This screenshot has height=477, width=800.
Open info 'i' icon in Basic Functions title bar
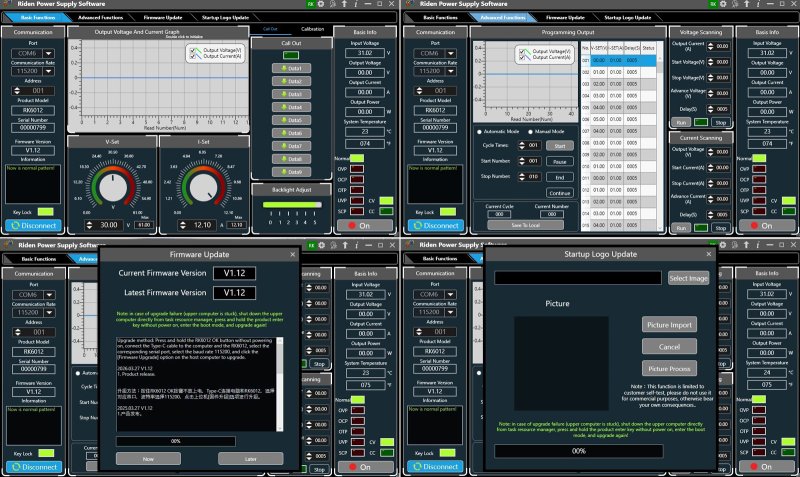(x=356, y=4)
